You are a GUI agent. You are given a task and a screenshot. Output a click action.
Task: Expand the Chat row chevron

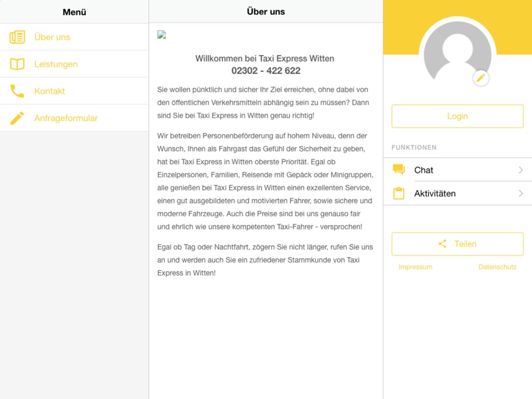click(x=521, y=170)
